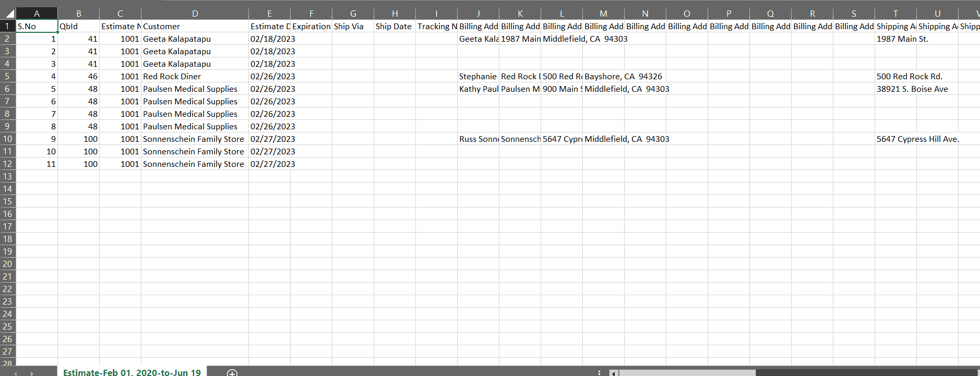Select row 20 header
Viewport: 980px width, 376px height.
click(8, 264)
